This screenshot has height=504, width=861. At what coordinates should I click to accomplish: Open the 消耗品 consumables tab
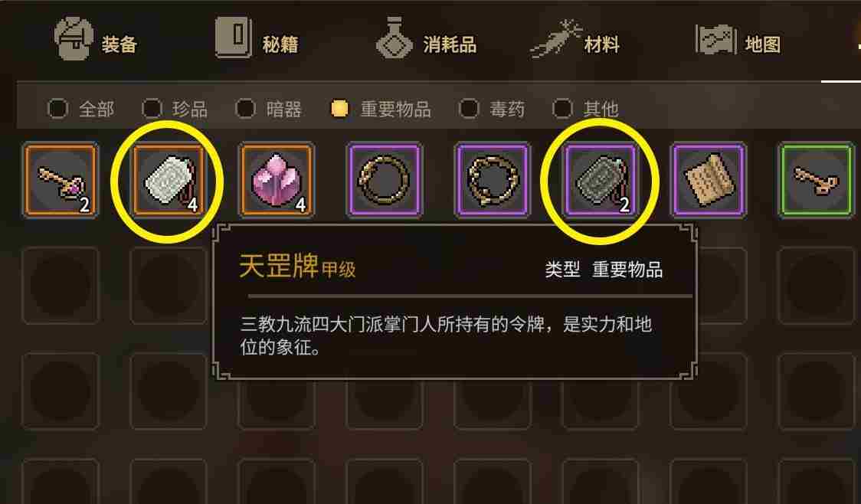click(x=426, y=40)
